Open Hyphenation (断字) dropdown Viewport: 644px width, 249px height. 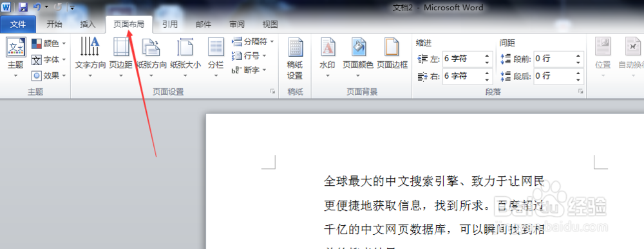tap(249, 70)
